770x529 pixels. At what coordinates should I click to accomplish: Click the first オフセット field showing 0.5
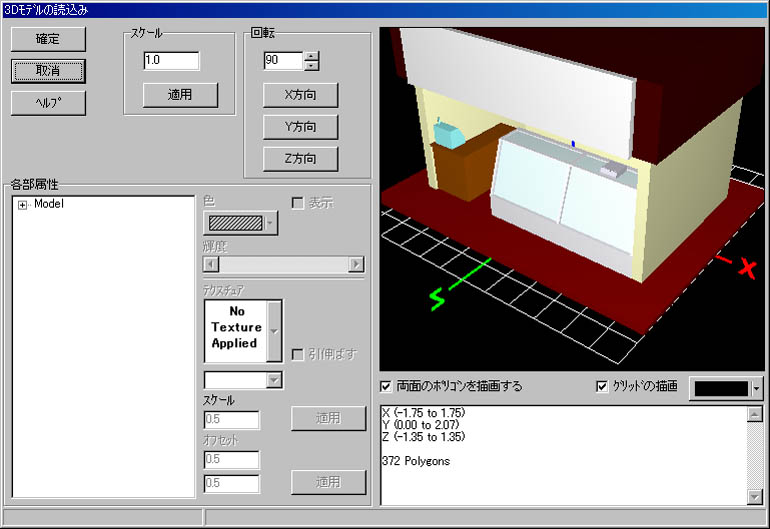231,459
